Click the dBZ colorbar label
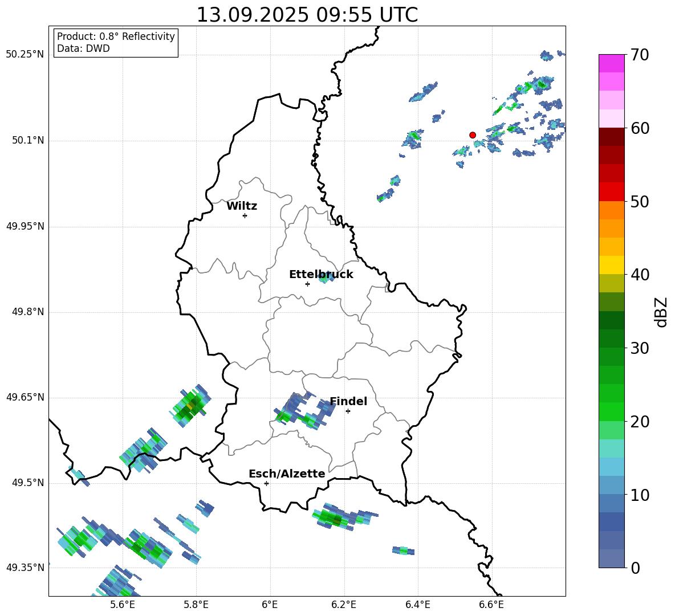Screen dimensions: 675x616 tap(661, 312)
